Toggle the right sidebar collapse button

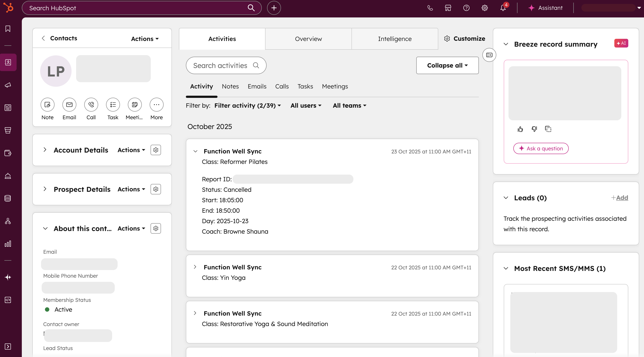[489, 55]
